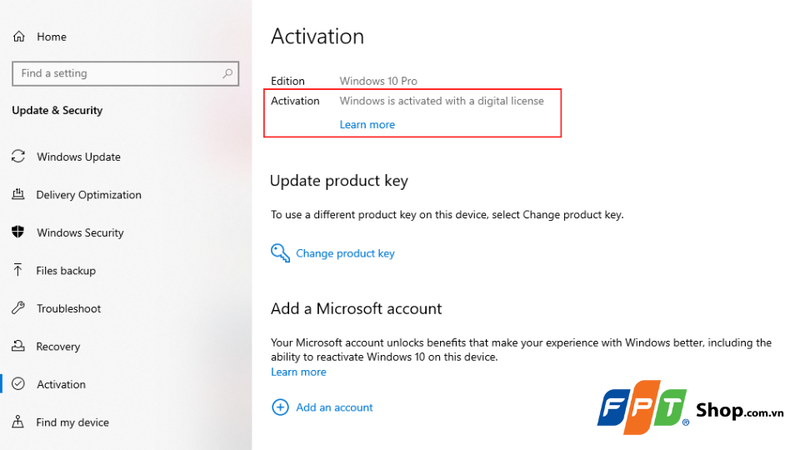The image size is (800, 450).
Task: Click the Find my device icon
Action: click(x=18, y=423)
